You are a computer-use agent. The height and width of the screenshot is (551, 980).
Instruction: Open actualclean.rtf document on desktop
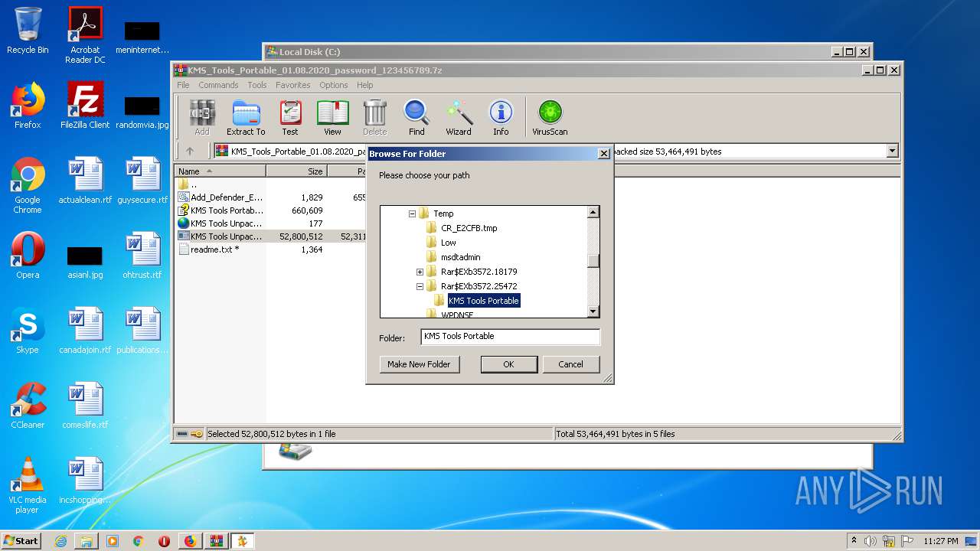[85, 181]
